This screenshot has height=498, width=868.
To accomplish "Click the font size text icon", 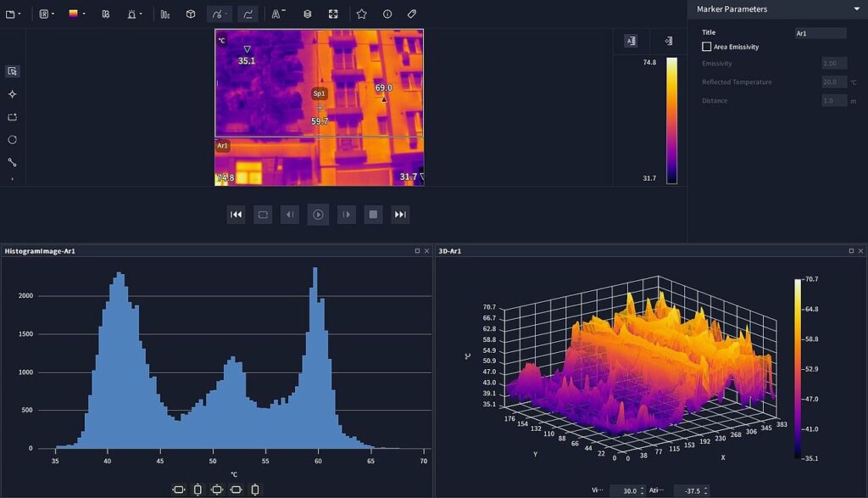I will (x=278, y=14).
